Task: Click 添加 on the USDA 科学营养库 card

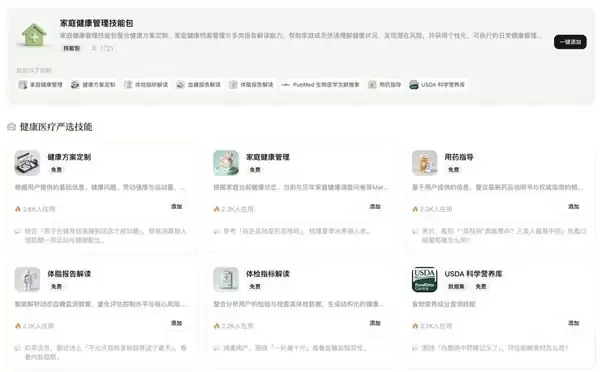Action: point(573,323)
